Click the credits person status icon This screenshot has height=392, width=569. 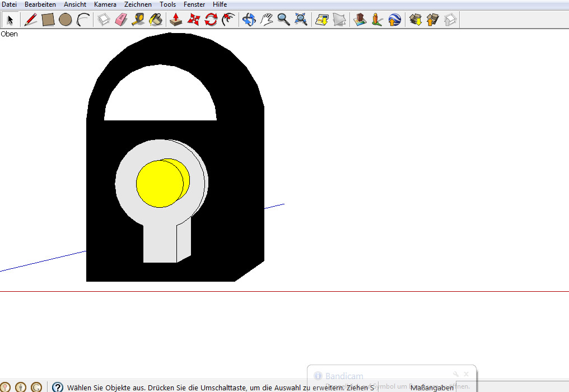coord(21,387)
